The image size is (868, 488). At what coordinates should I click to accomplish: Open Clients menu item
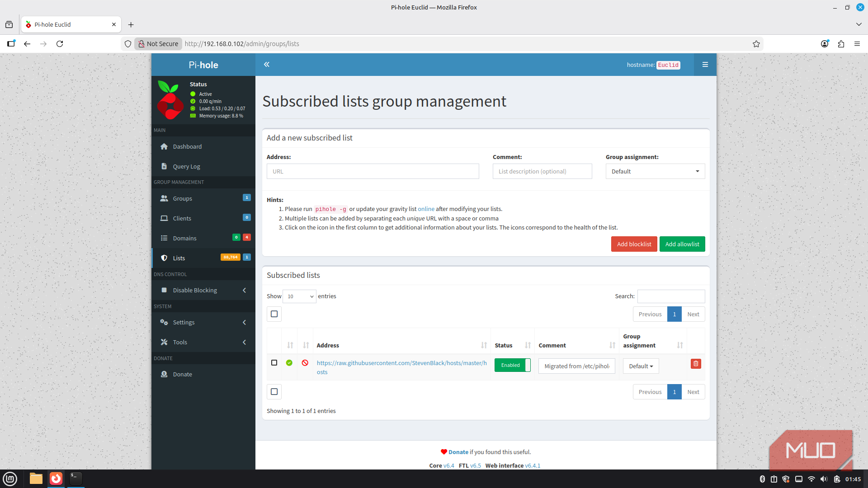click(203, 218)
